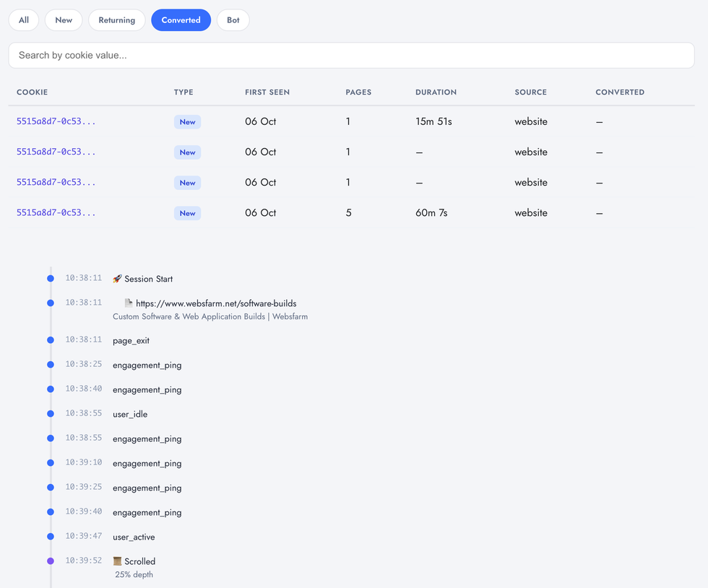The image size is (708, 588).
Task: Click the TYPE column header
Action: click(x=184, y=92)
